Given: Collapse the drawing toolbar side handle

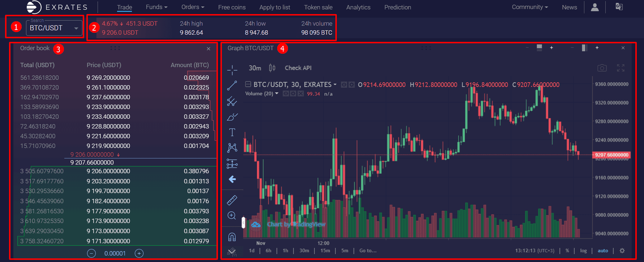Looking at the screenshot, I should coord(243,222).
